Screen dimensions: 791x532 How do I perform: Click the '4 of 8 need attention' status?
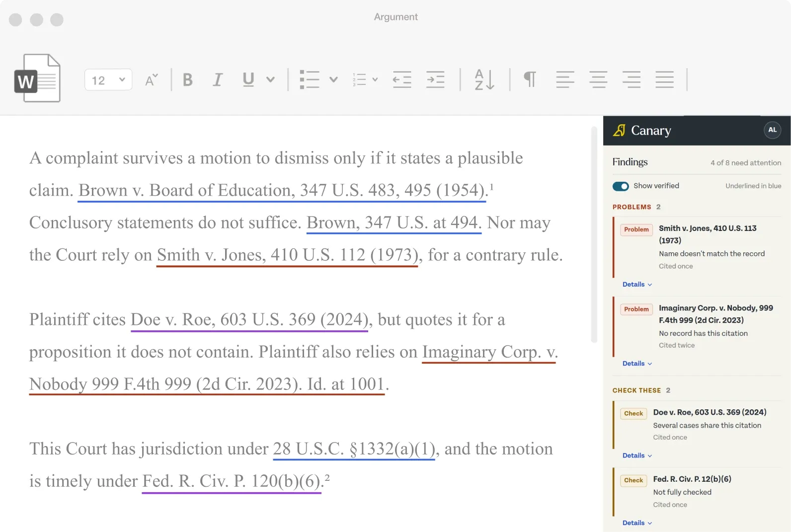coord(746,163)
